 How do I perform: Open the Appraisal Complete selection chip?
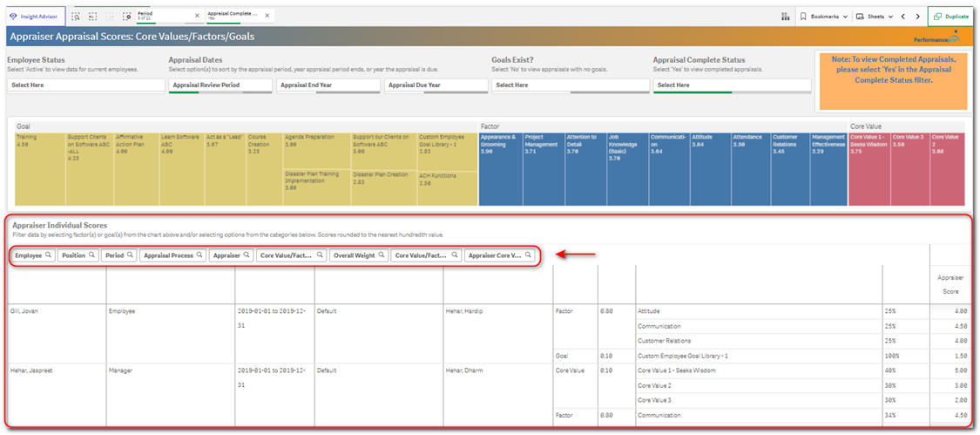coord(233,16)
